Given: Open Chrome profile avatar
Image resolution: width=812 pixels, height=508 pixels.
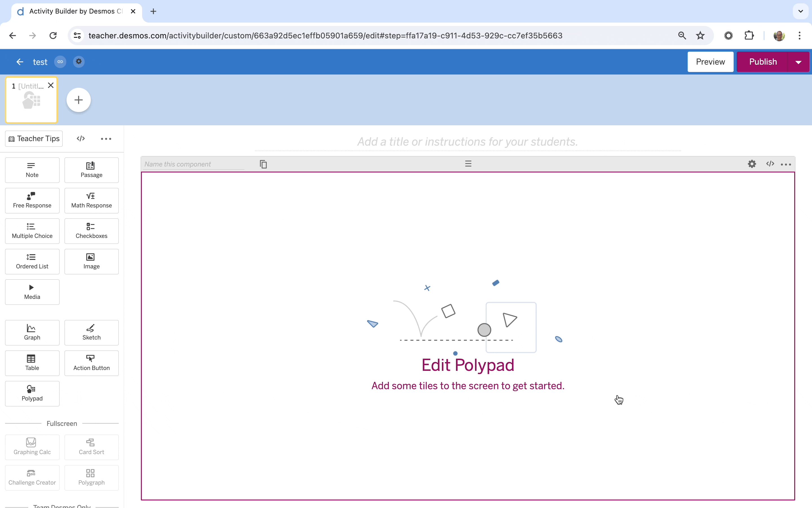Looking at the screenshot, I should coord(779,36).
